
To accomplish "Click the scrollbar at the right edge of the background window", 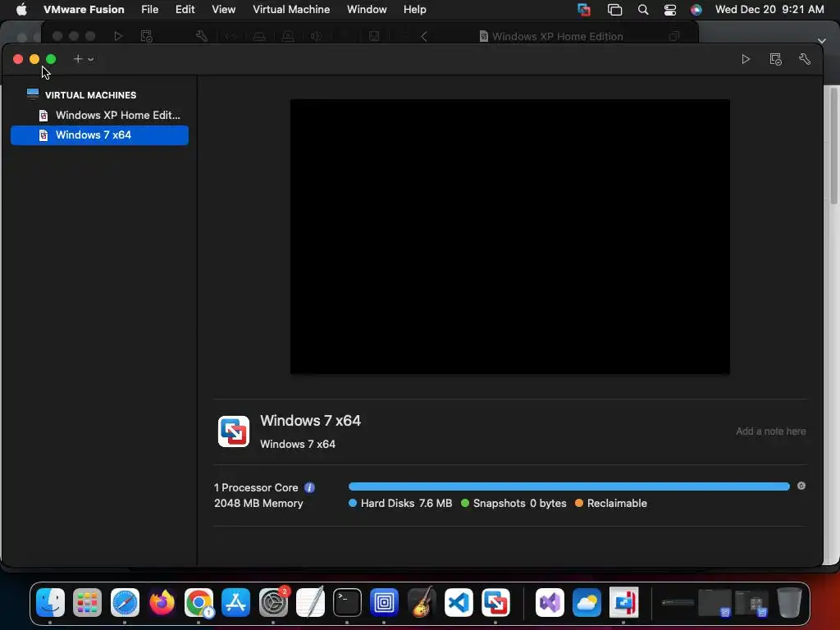I will pos(833,146).
